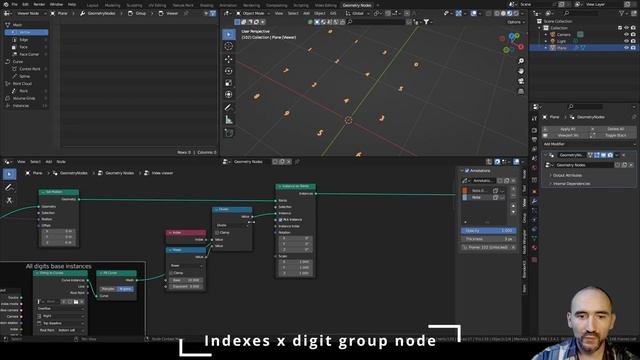This screenshot has width=640, height=360.
Task: Click the Viewport Vis button
Action: [565, 135]
